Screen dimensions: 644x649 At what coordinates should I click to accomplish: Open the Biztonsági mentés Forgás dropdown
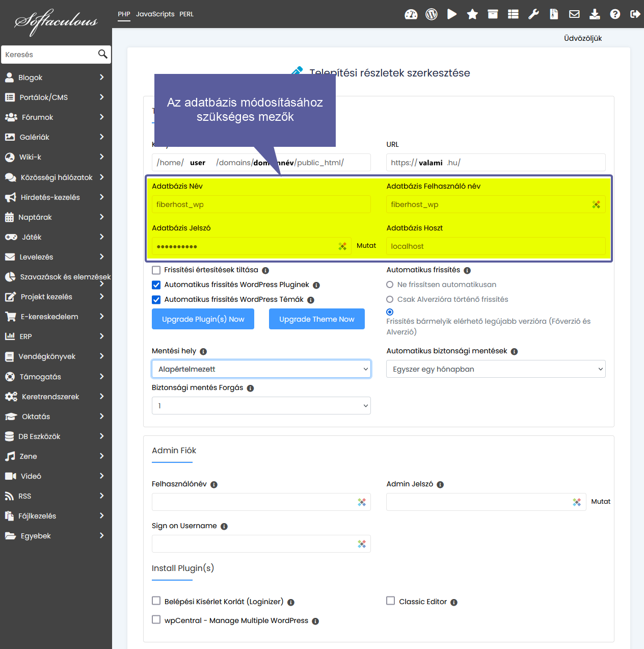[x=261, y=406]
